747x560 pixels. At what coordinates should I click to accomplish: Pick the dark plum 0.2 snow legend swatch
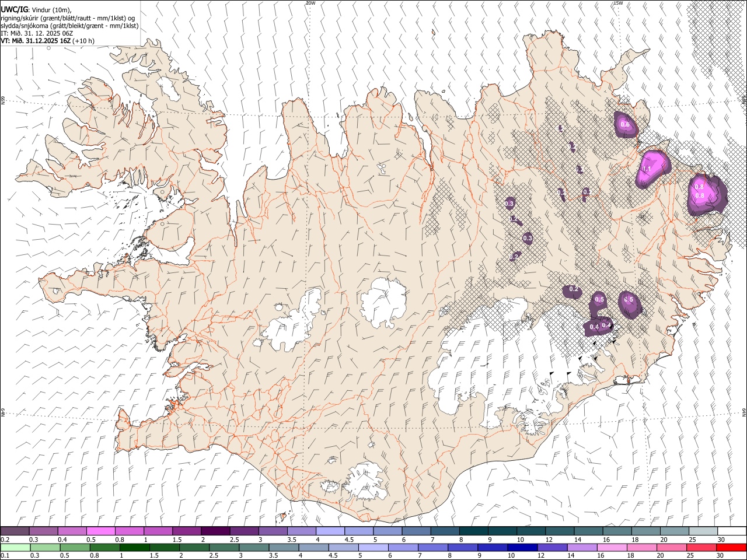tap(15, 531)
